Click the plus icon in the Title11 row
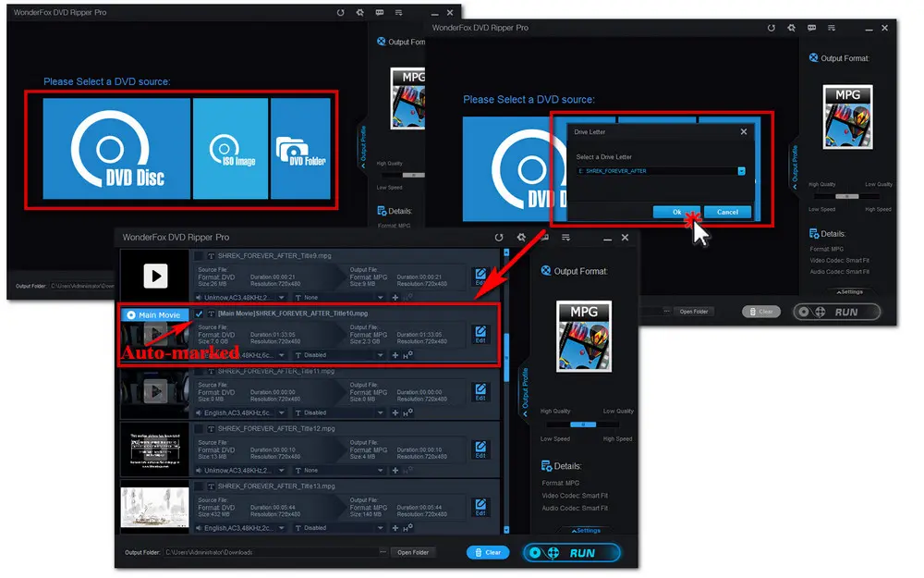Image resolution: width=924 pixels, height=578 pixels. (x=395, y=412)
